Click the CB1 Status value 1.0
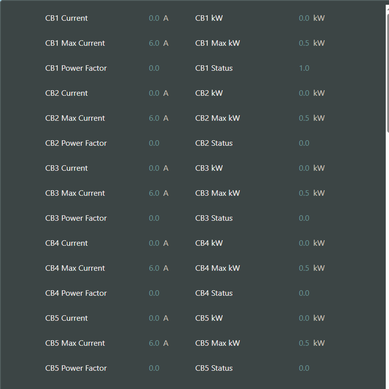 (304, 68)
